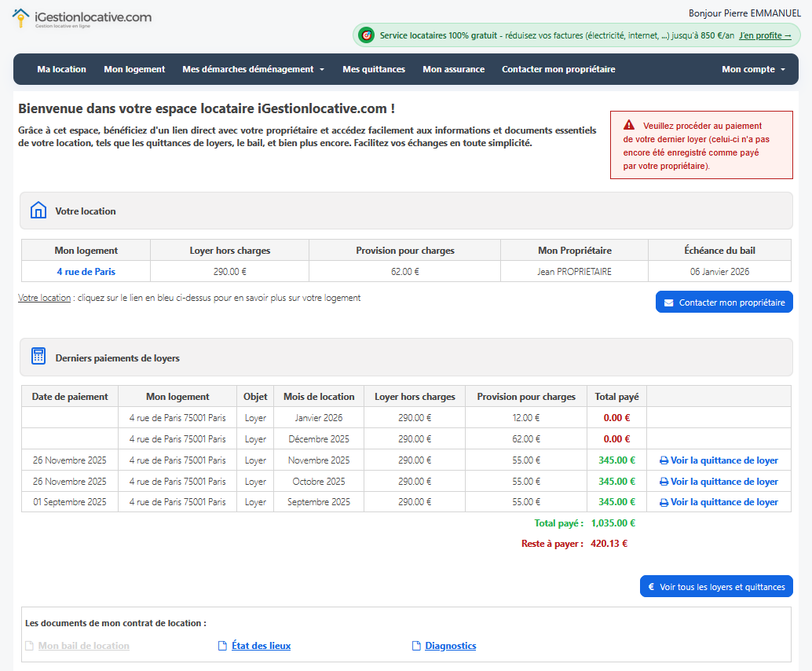
Task: Click the red warning triangle icon
Action: coord(629,125)
